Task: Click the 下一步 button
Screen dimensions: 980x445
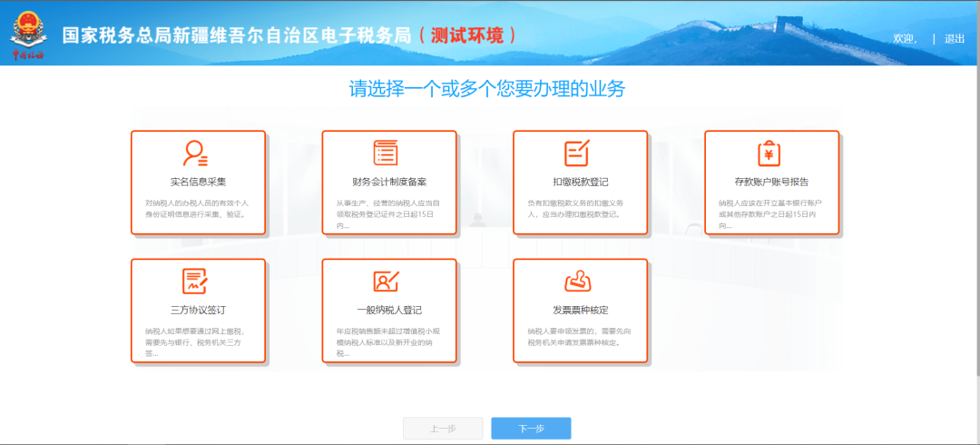Action: pos(531,429)
